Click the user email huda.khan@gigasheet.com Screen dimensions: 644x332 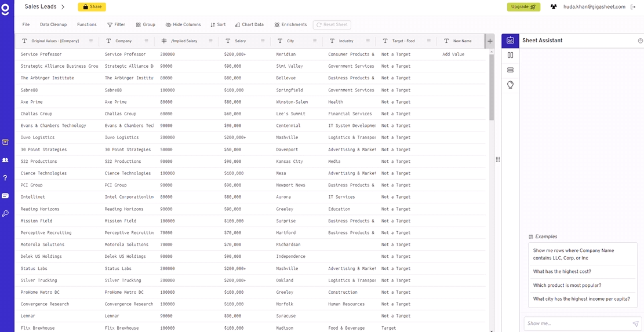point(594,7)
